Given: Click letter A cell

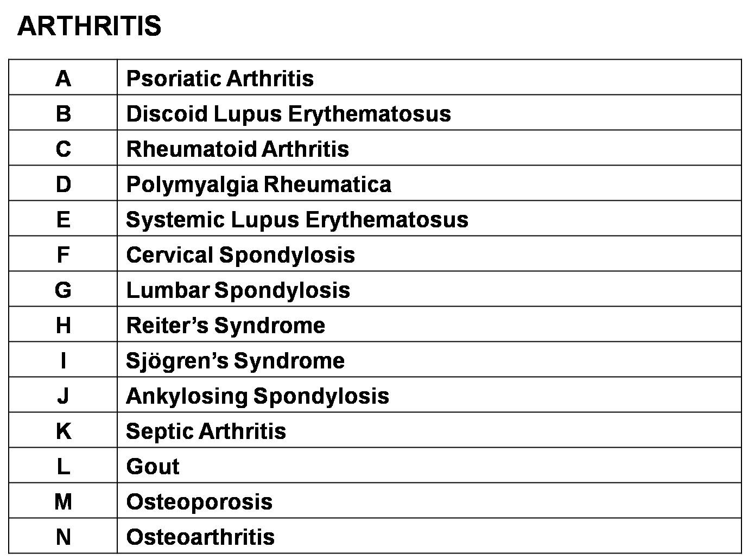Looking at the screenshot, I should (63, 78).
